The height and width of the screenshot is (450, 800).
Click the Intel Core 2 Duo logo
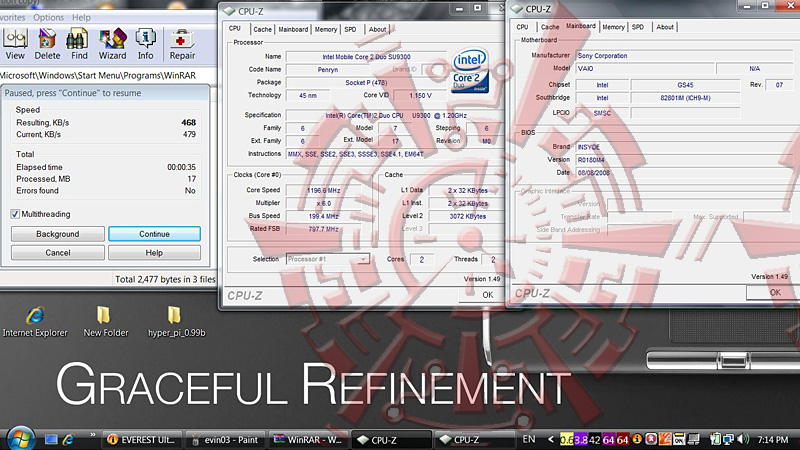pyautogui.click(x=470, y=70)
